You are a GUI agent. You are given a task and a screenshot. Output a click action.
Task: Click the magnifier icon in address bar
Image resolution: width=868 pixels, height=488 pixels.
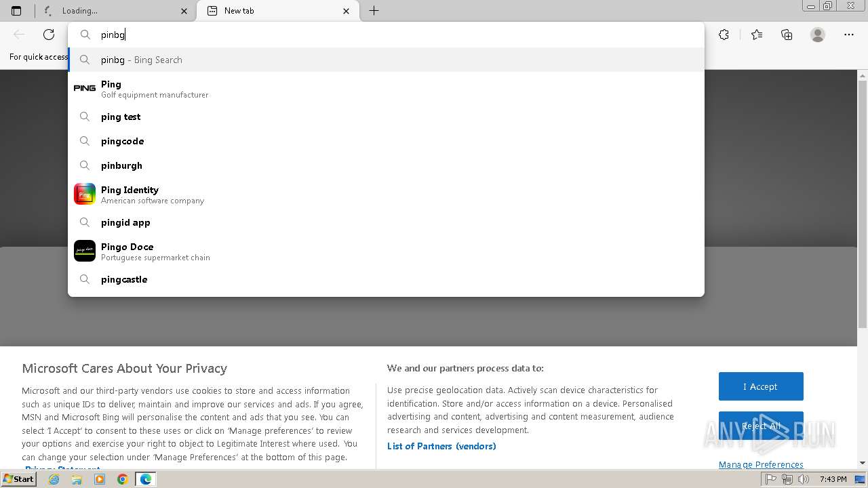pos(85,35)
